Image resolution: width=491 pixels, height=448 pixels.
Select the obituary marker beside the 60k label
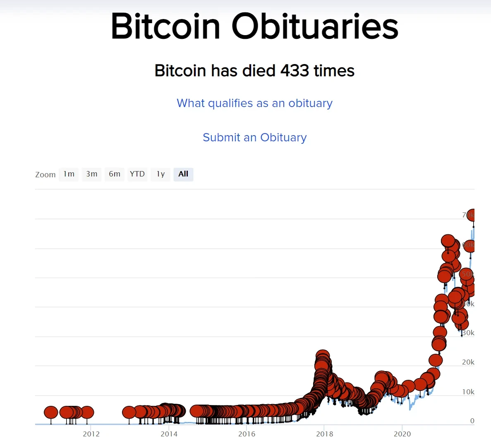[x=470, y=246]
